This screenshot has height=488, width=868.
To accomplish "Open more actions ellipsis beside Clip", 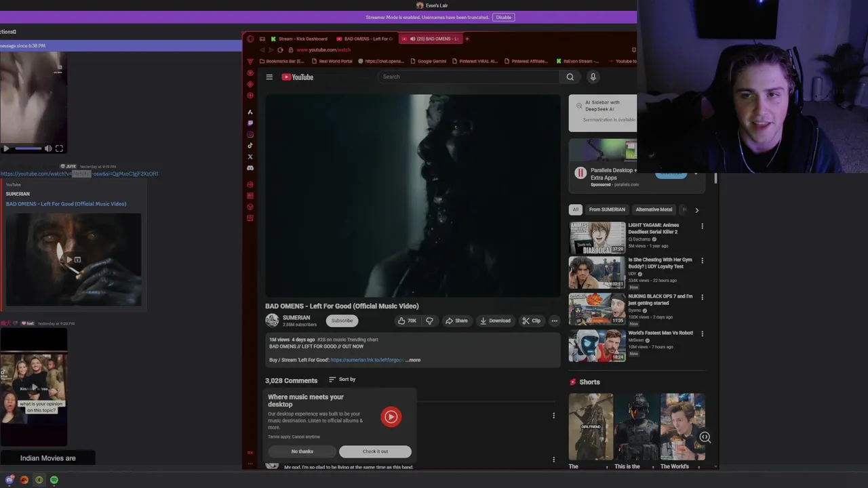I will [554, 321].
